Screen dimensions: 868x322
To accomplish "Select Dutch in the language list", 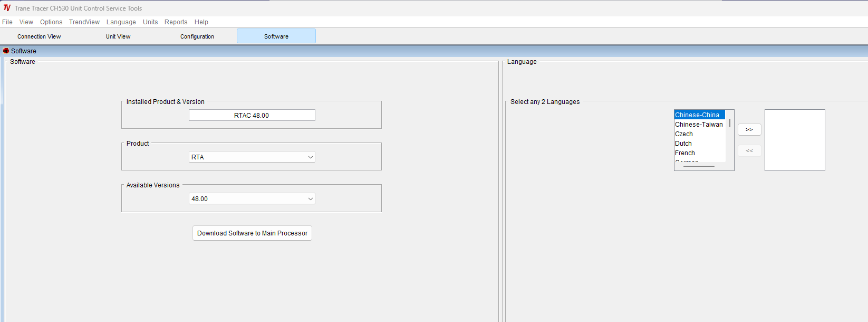I will click(700, 144).
